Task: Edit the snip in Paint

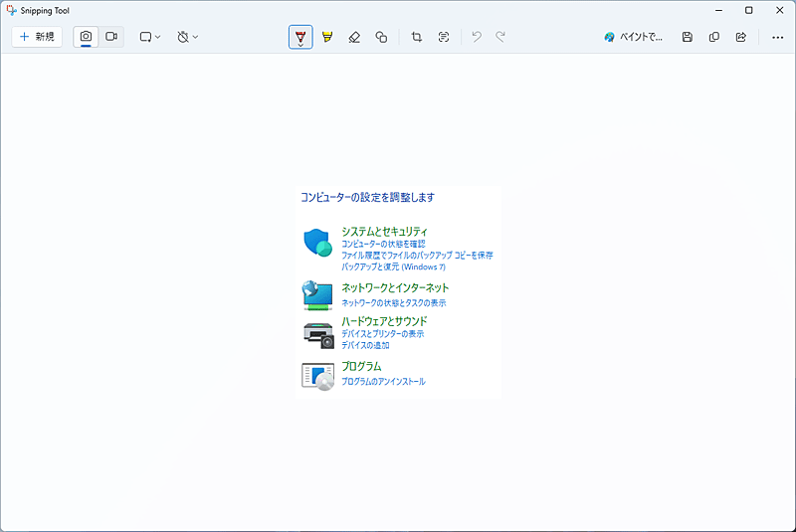Action: tap(634, 37)
